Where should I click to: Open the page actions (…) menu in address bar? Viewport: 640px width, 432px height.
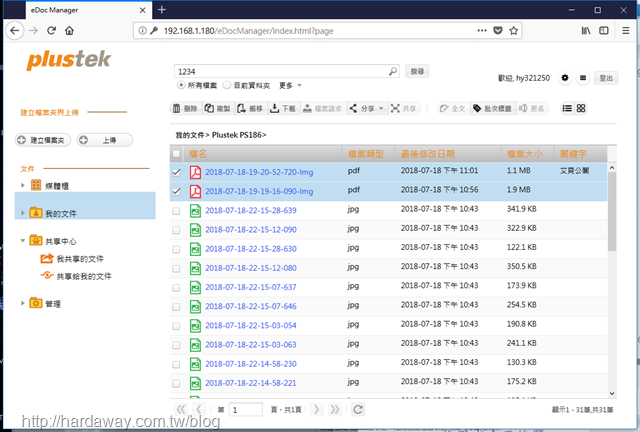point(482,31)
